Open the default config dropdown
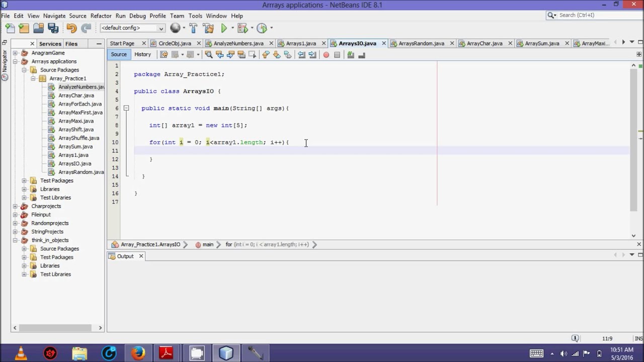This screenshot has height=362, width=644. 133,28
